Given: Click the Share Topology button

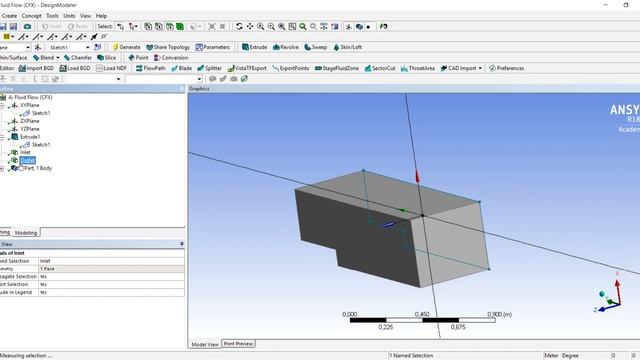Looking at the screenshot, I should tap(168, 47).
